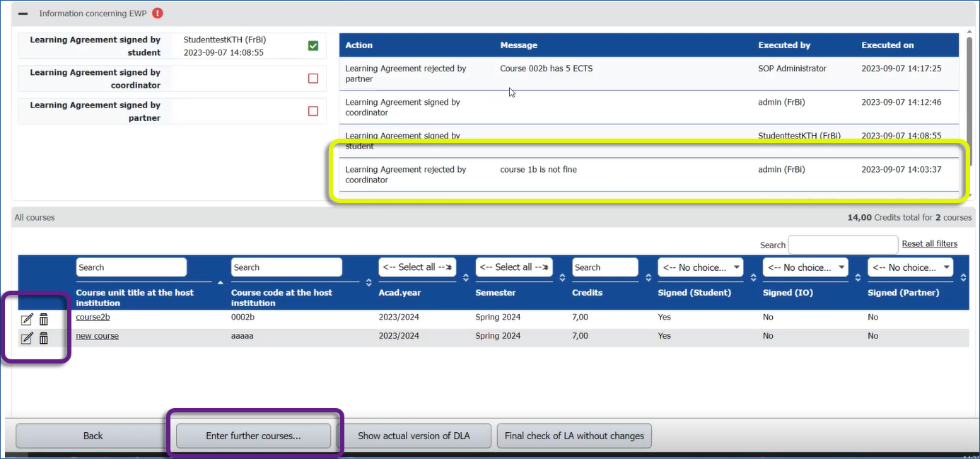Edit the course2b row with pencil icon
Screen dimensions: 980x459
point(27,320)
